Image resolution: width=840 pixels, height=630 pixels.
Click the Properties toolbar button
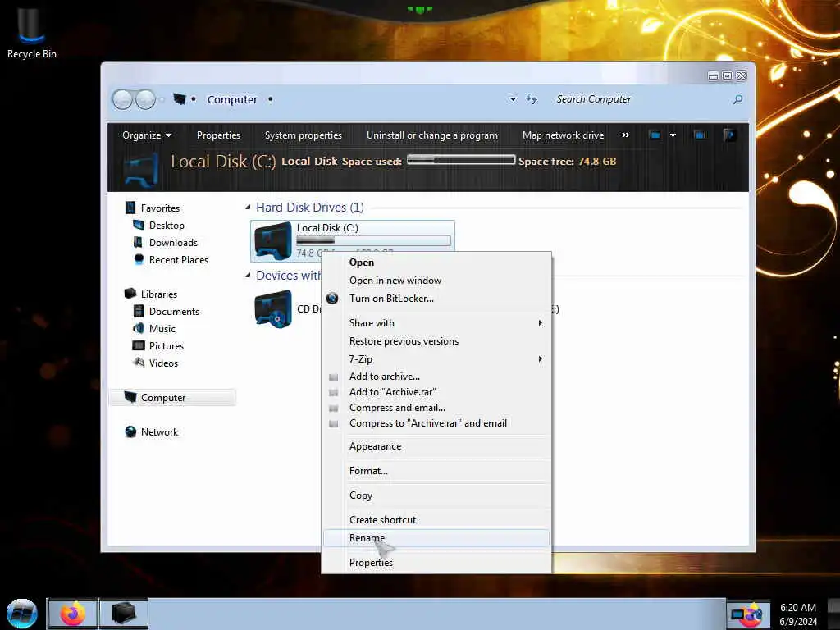[x=218, y=135]
